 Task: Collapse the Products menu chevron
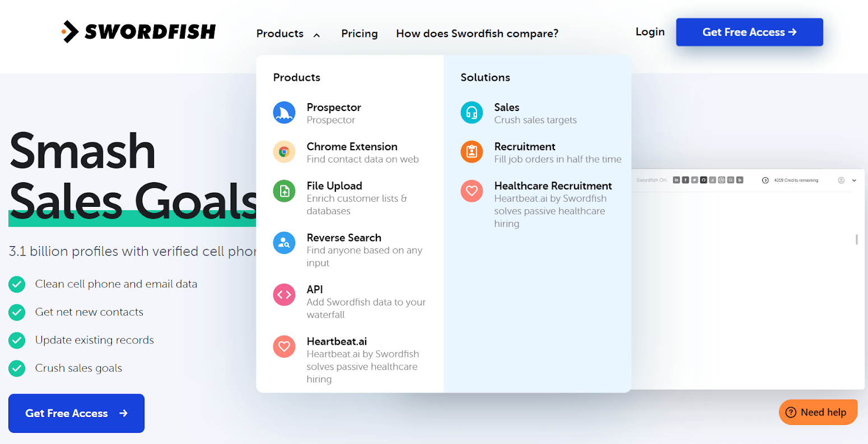pyautogui.click(x=316, y=34)
